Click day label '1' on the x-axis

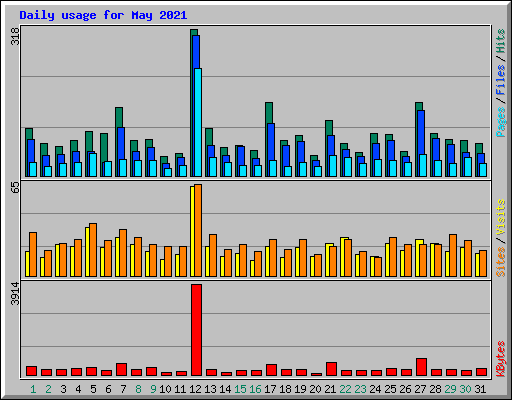[33, 389]
